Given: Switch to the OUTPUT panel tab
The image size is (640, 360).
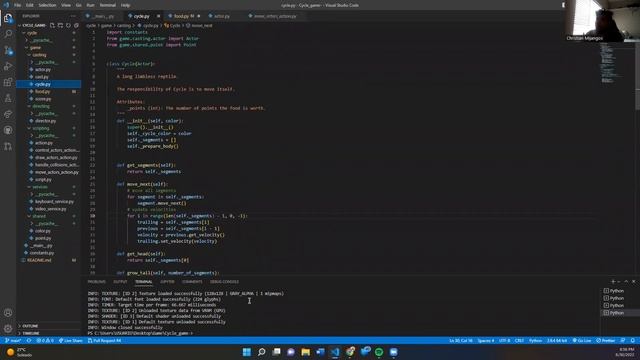Looking at the screenshot, I should tap(120, 282).
